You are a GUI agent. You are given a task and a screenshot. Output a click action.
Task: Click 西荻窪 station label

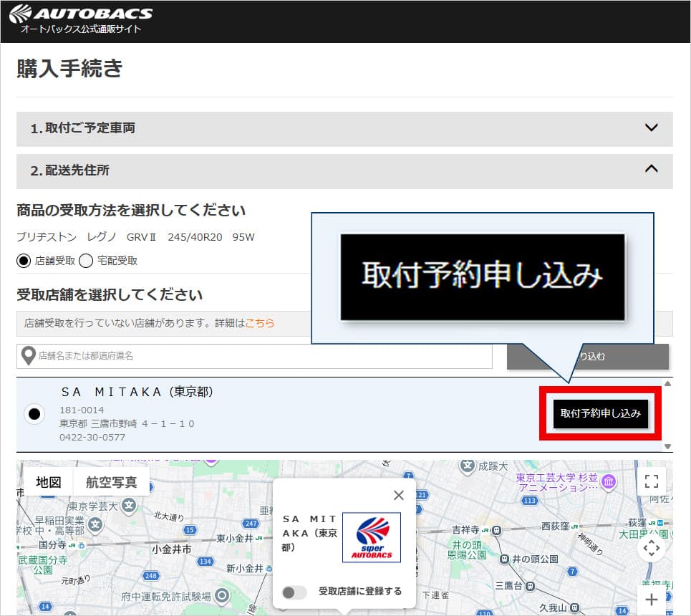(555, 526)
